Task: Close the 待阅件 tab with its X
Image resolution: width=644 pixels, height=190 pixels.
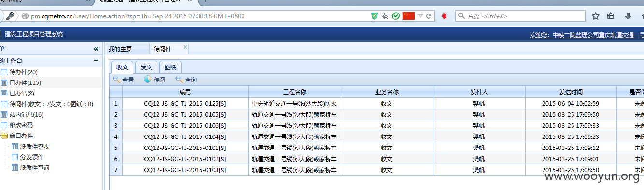Action: coord(185,47)
